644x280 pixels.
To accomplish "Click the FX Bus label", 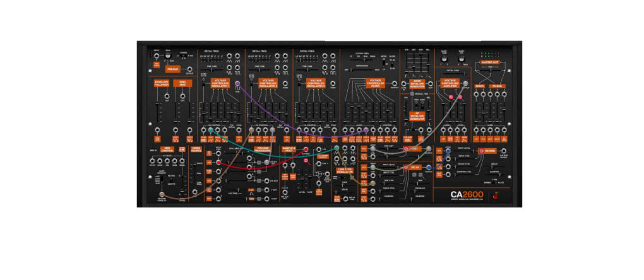I will click(497, 86).
